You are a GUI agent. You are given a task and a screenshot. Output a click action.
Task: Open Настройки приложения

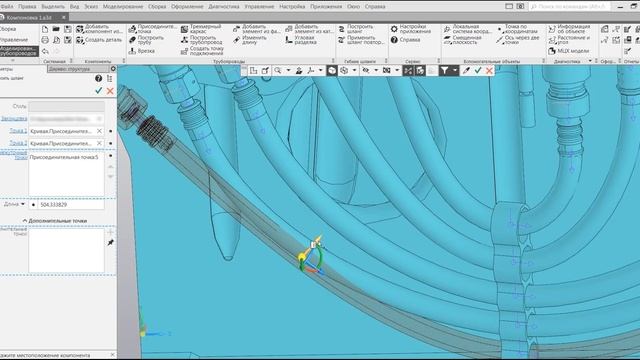coord(411,29)
